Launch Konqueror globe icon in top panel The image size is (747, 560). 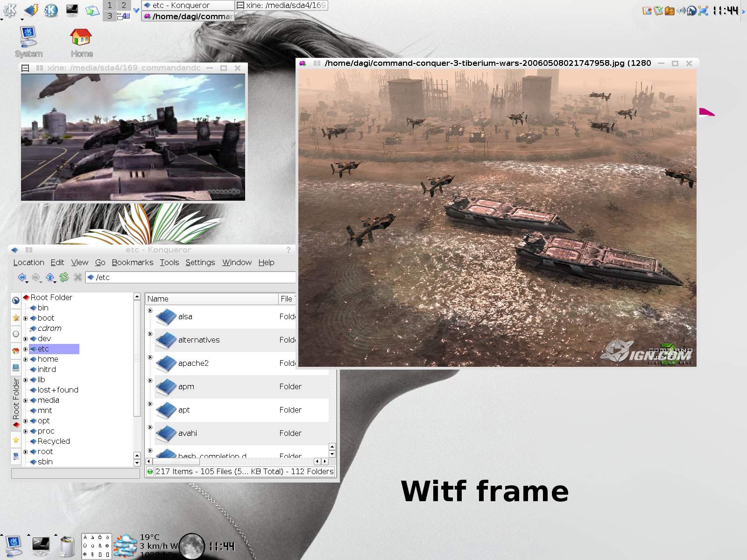pos(51,10)
